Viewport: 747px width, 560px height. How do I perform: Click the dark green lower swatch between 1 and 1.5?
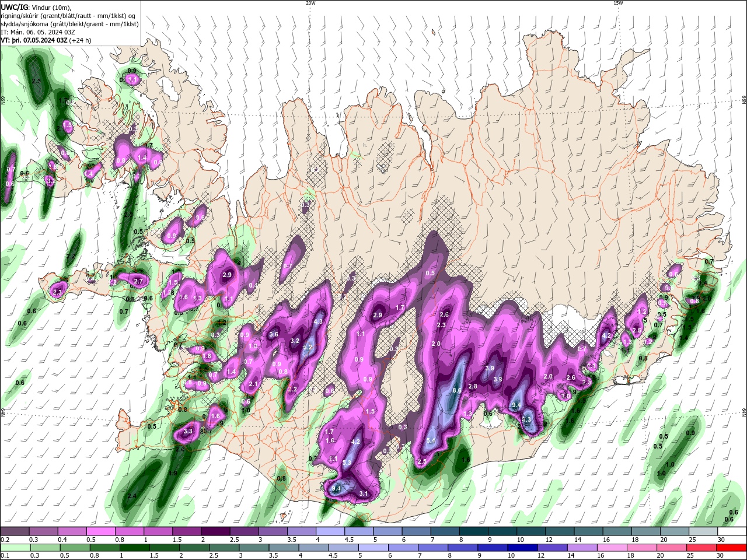coord(135,547)
